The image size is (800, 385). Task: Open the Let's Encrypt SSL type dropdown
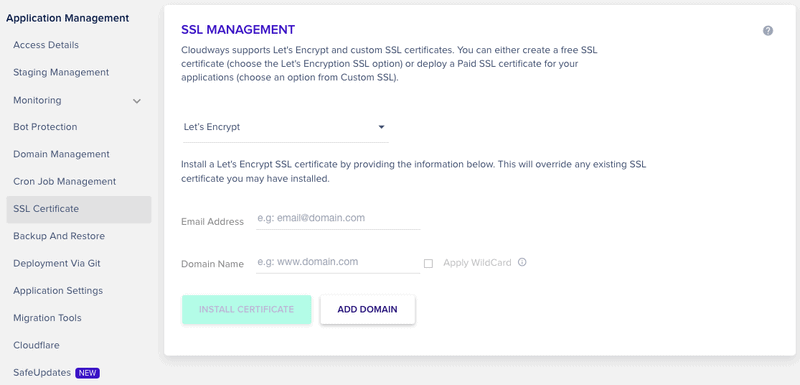coord(285,127)
